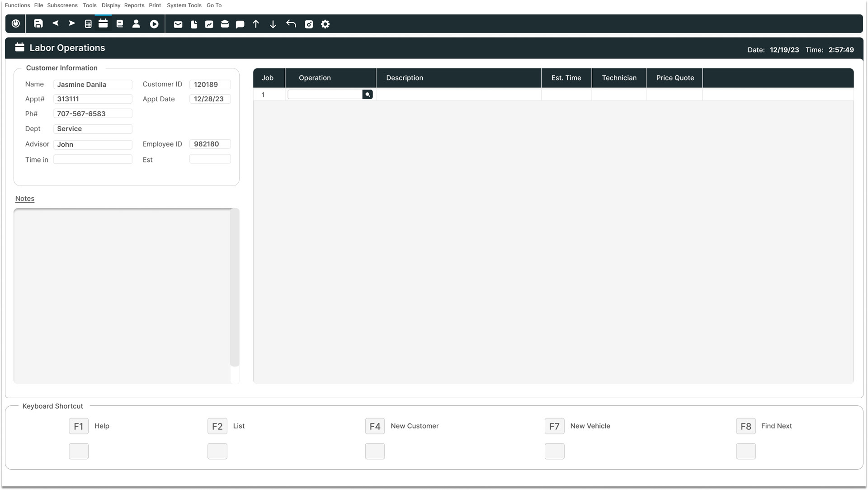Click the Customer ID field 120189

pos(210,85)
